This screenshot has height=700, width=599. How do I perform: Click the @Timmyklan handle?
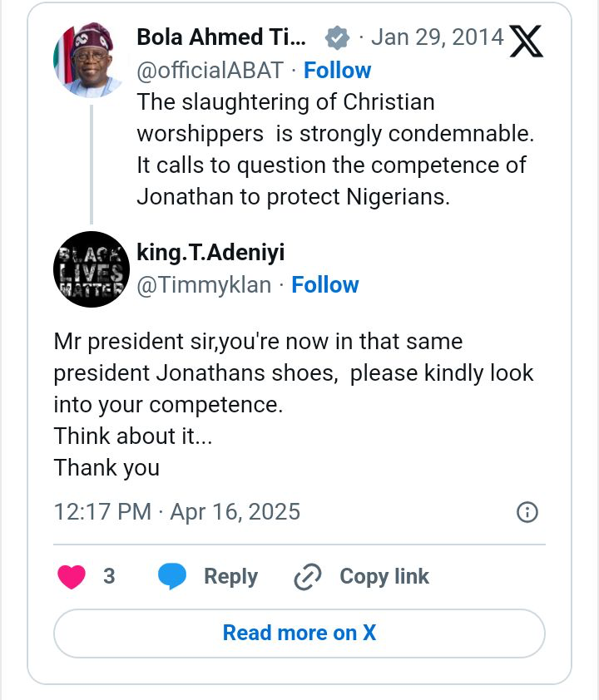coord(204,285)
